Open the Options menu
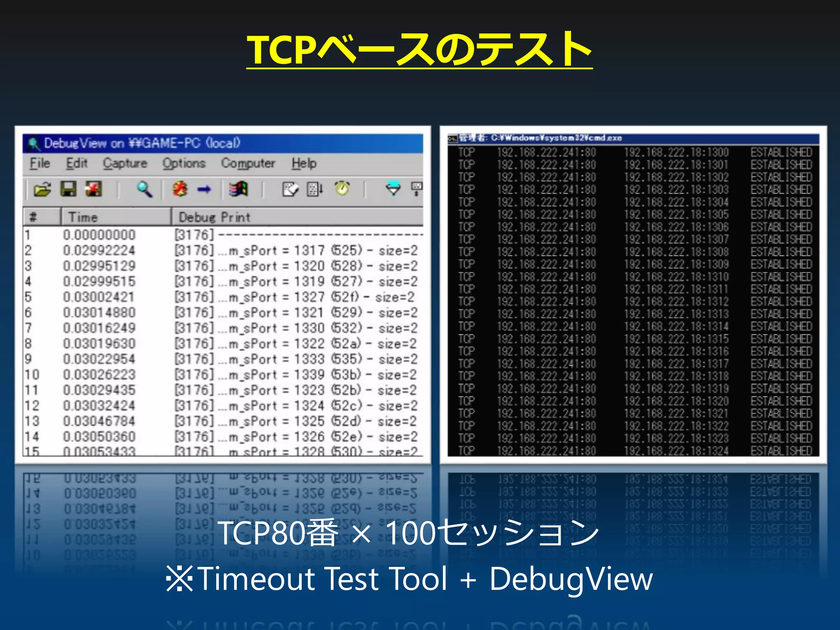This screenshot has width=840, height=630. click(x=184, y=163)
